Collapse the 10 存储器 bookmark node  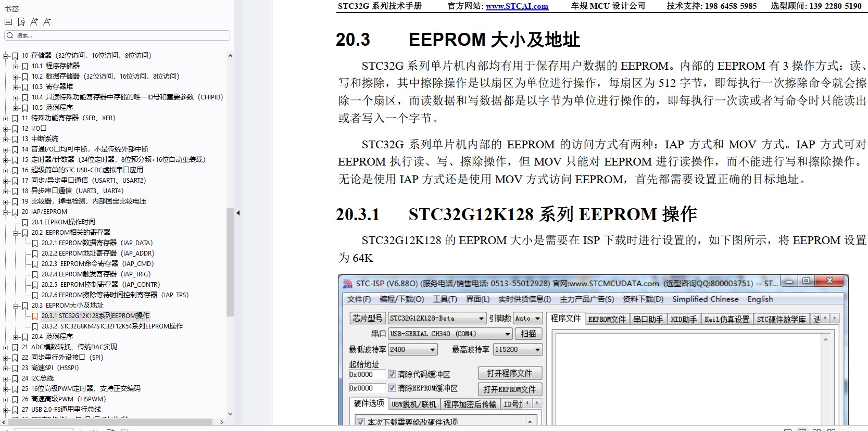[6, 56]
